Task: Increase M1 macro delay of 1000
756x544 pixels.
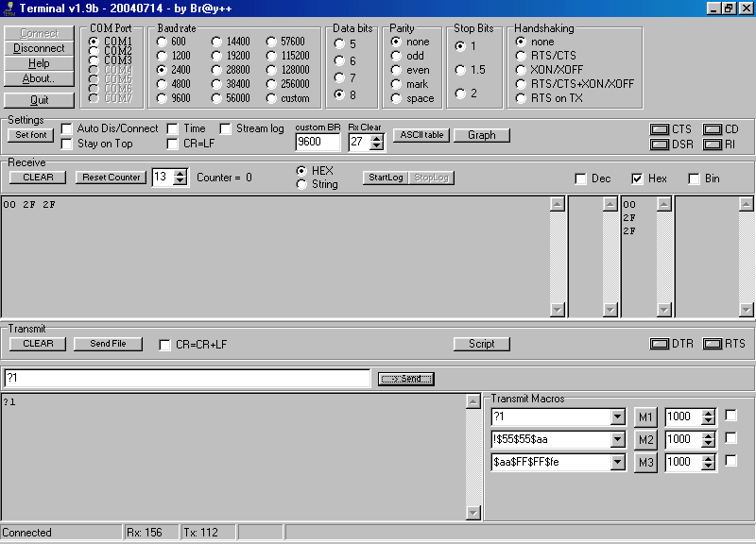Action: point(708,413)
